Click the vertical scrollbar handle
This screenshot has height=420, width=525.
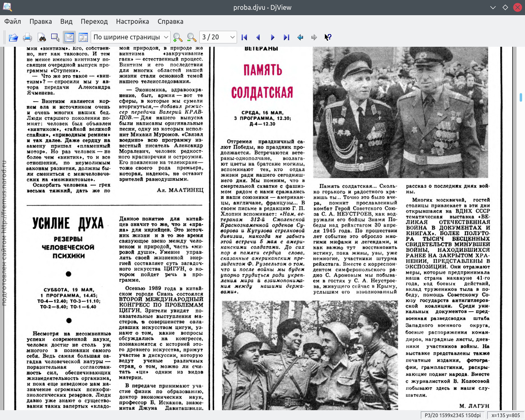tap(521, 97)
